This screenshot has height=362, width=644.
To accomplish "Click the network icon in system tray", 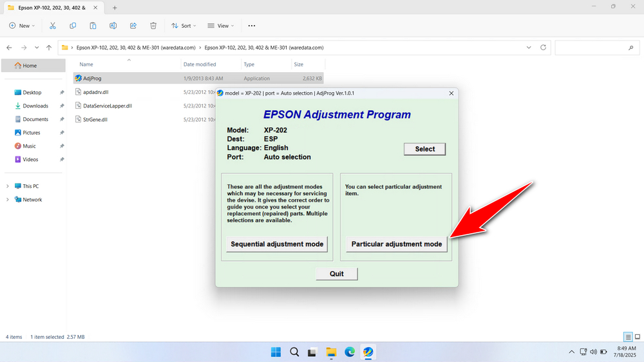I will [583, 352].
